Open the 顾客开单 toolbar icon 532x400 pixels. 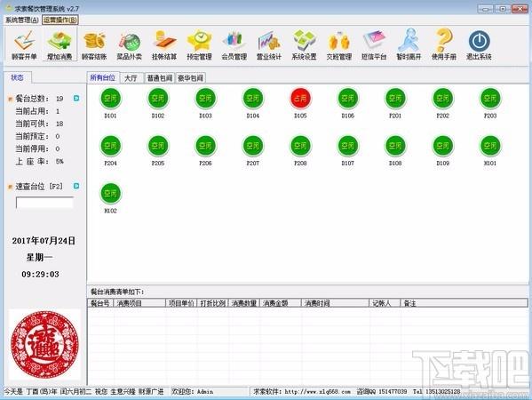pos(24,44)
